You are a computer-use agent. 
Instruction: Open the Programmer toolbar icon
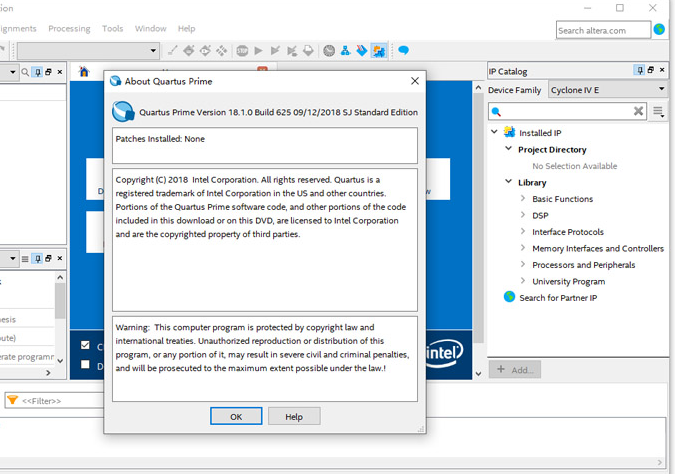[x=361, y=51]
